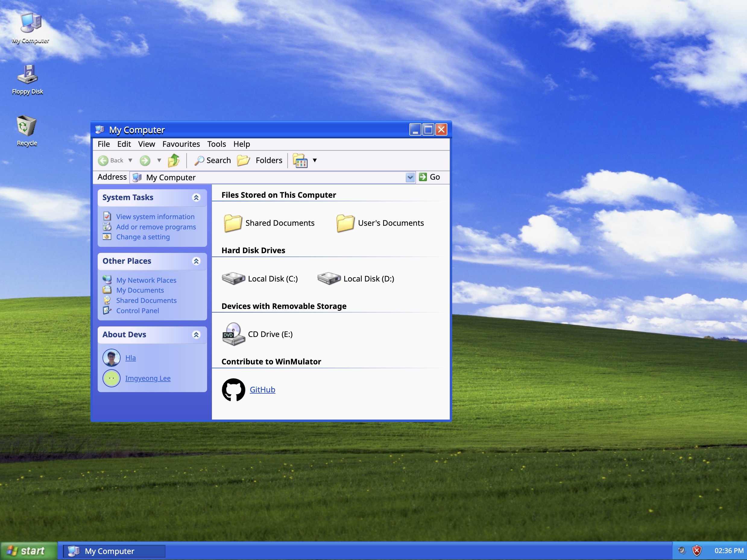Select Local Disk (D:) drive
This screenshot has width=747, height=560.
(356, 278)
